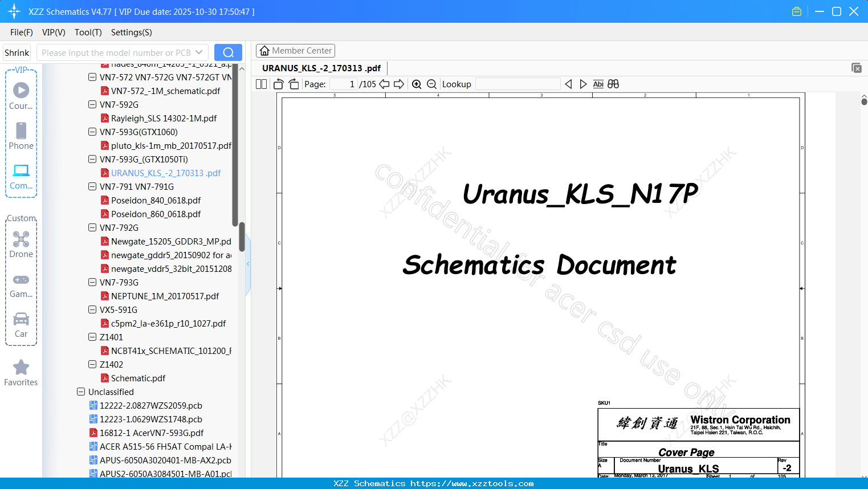Collapse the VN7-592G folder

tap(92, 104)
